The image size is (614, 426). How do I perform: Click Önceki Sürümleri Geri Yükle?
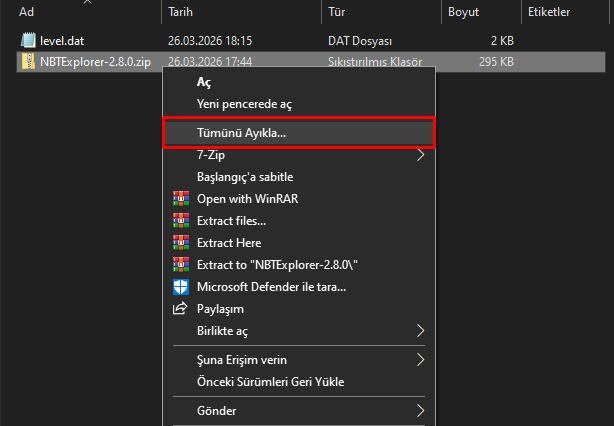tap(271, 381)
